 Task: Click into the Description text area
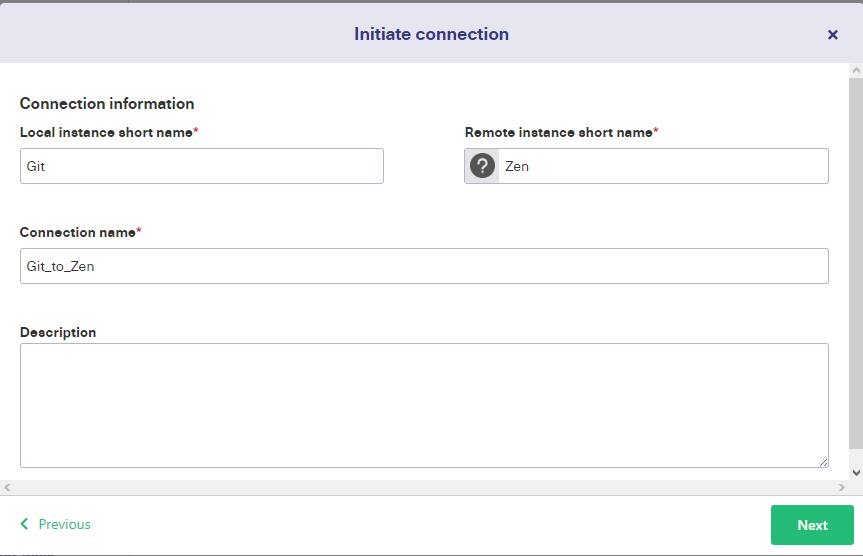click(424, 406)
